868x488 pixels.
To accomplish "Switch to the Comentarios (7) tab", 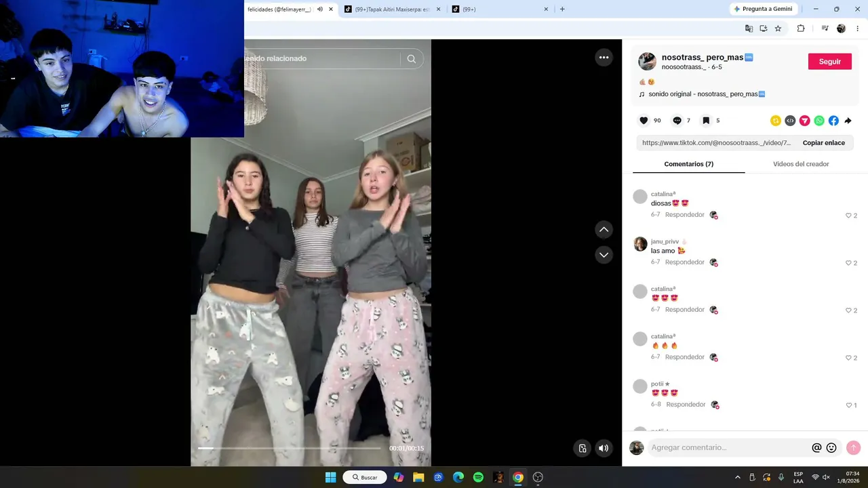I will pyautogui.click(x=688, y=164).
